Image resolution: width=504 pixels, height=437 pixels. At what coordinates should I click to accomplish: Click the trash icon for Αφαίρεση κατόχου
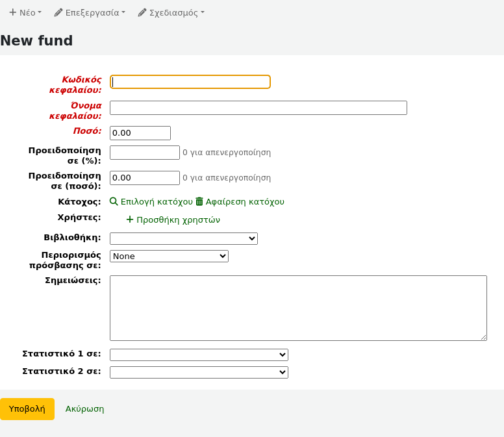point(199,202)
